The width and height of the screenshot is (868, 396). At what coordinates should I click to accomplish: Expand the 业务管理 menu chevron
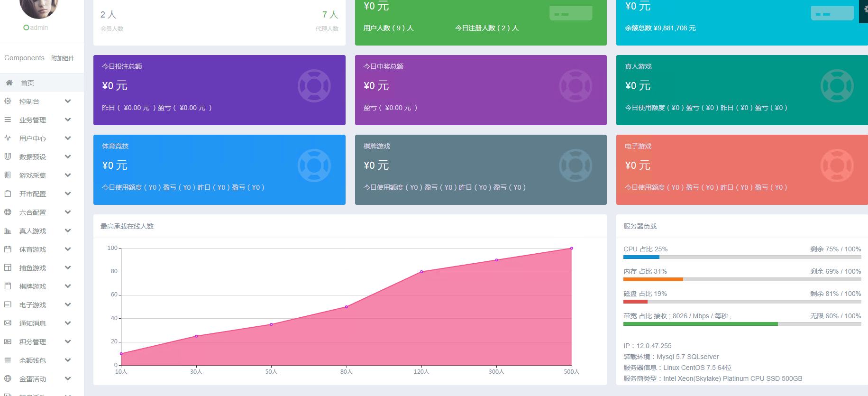pyautogui.click(x=68, y=120)
